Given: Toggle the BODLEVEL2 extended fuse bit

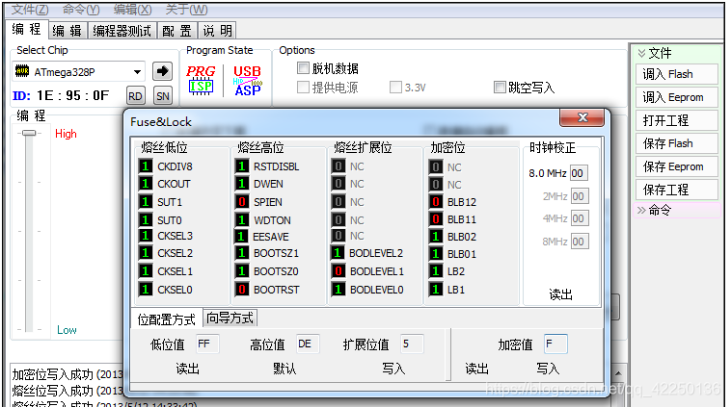Looking at the screenshot, I should [x=338, y=253].
